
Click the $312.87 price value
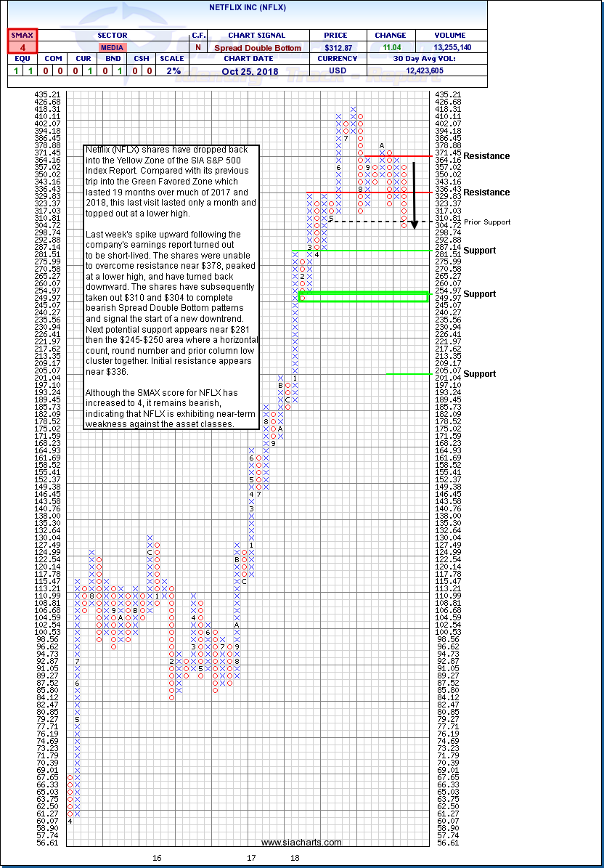click(x=338, y=47)
